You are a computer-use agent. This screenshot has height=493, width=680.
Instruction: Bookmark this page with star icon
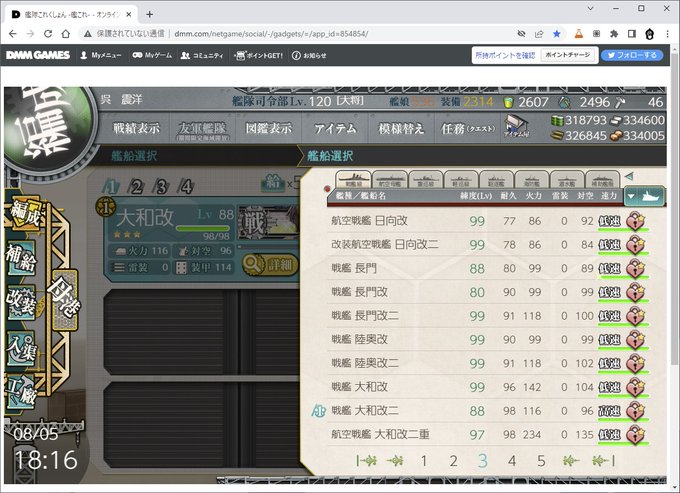[557, 34]
